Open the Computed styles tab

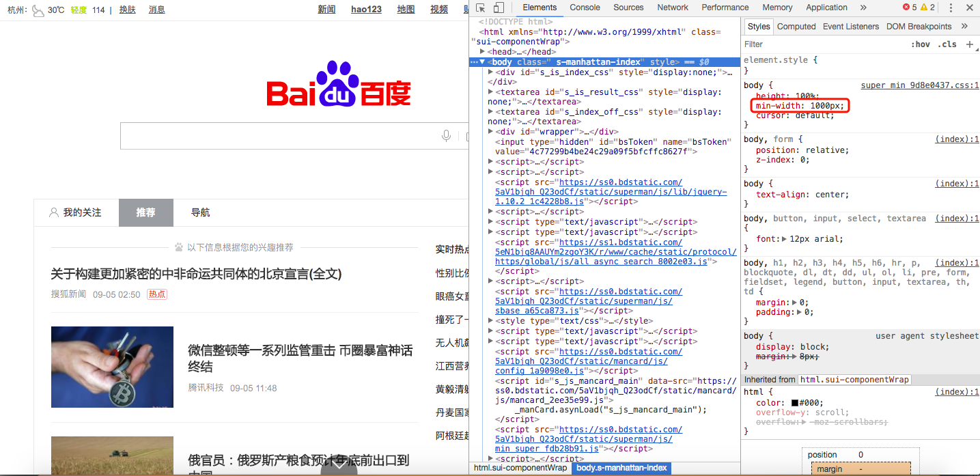pos(796,27)
